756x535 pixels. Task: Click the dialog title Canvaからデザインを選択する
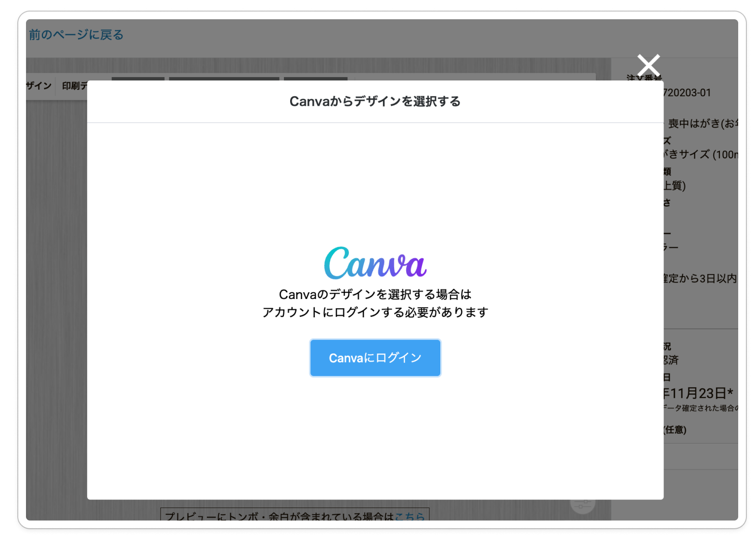(375, 102)
